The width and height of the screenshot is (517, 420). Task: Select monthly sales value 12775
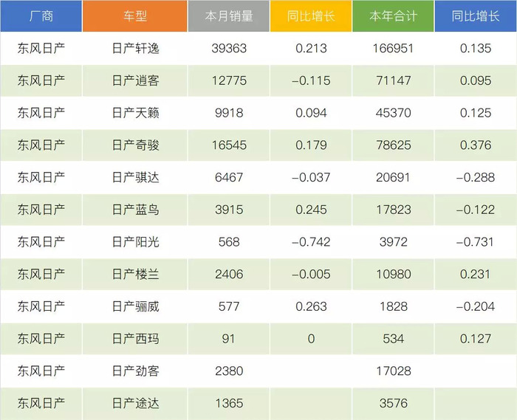pos(229,80)
